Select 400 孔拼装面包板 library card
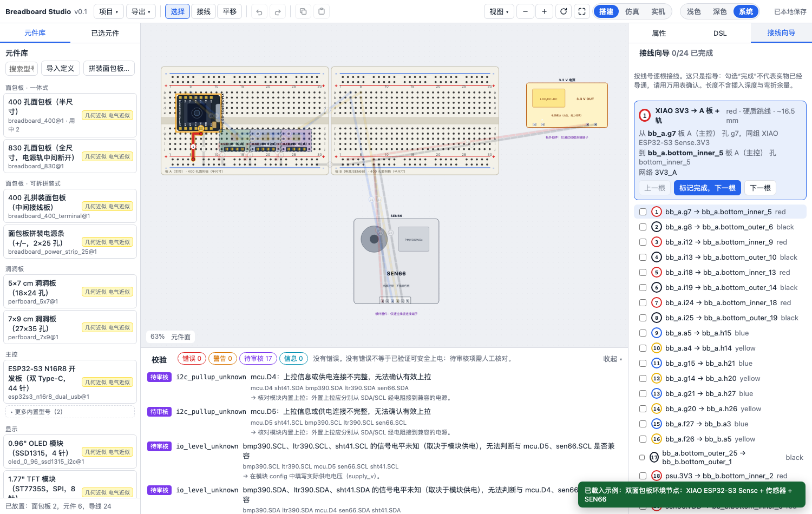Screen dimensions: 812x514 [70, 206]
